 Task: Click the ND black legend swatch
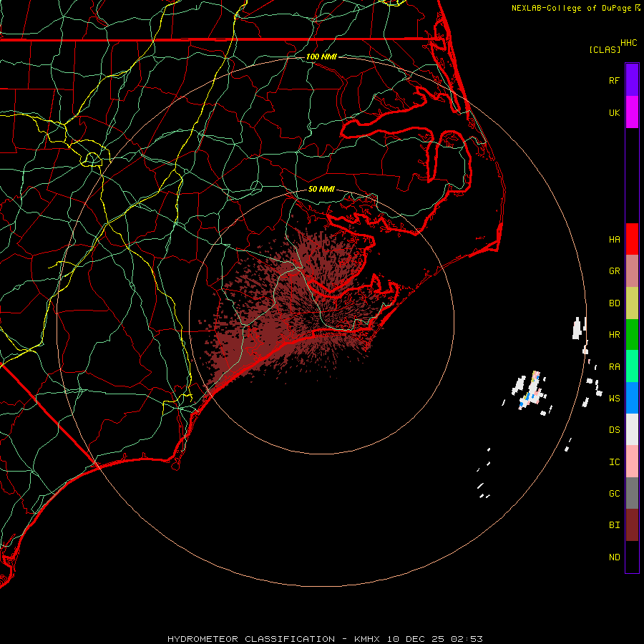click(632, 557)
